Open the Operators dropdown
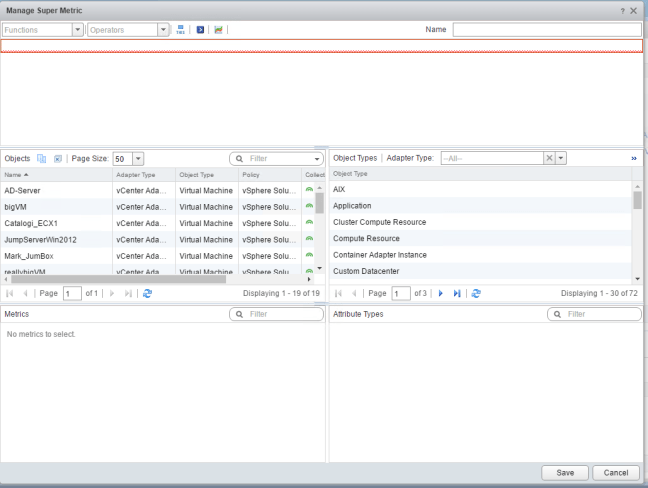 point(164,30)
